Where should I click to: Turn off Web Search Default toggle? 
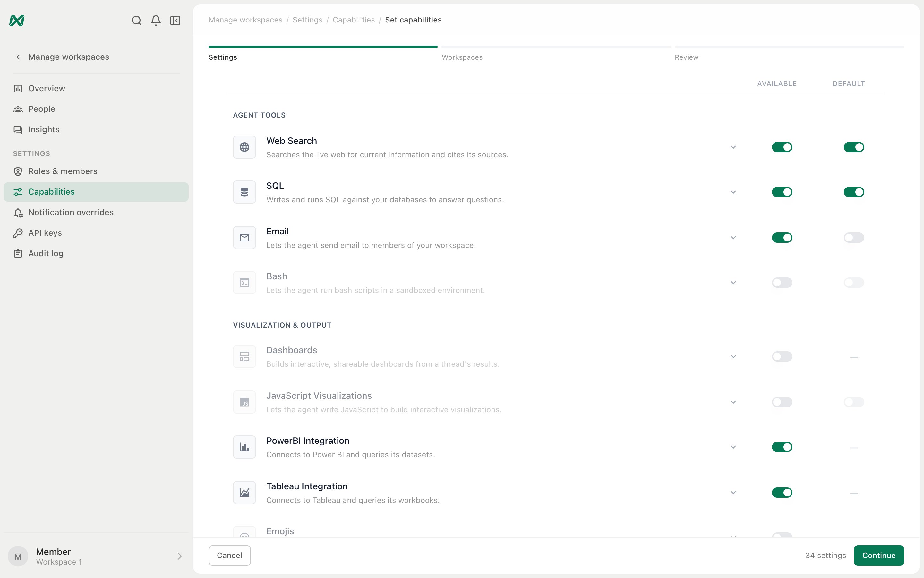coord(854,147)
